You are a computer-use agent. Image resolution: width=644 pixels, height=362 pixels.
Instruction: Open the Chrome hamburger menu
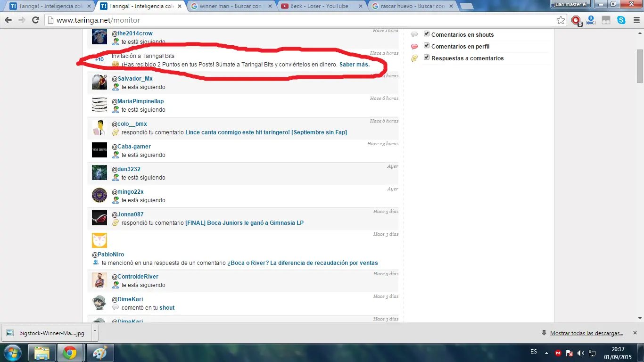tap(636, 20)
